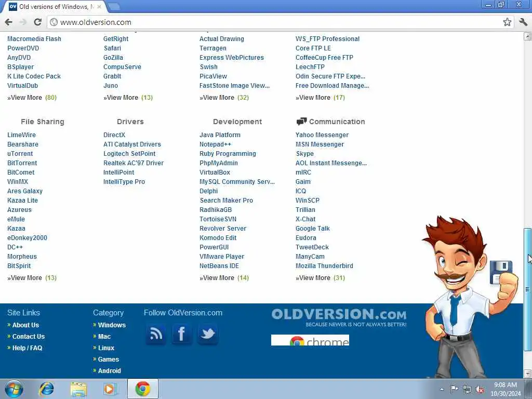Click the browser back arrow

tap(8, 22)
